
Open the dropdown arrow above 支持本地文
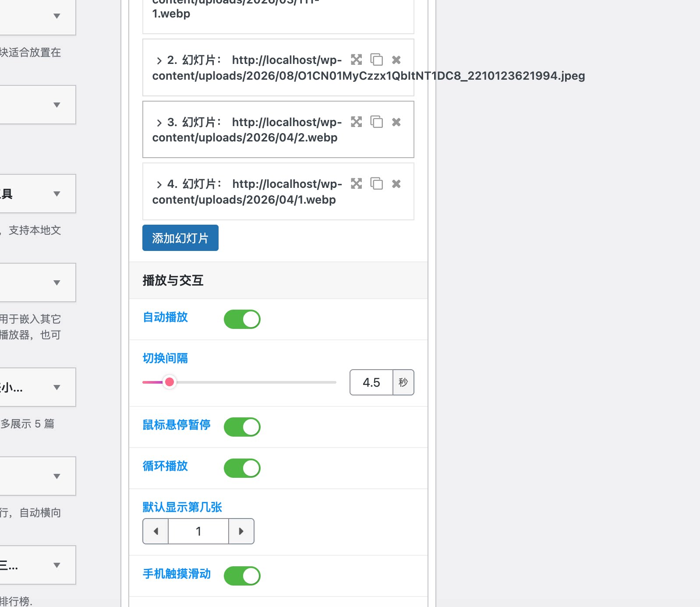click(57, 194)
